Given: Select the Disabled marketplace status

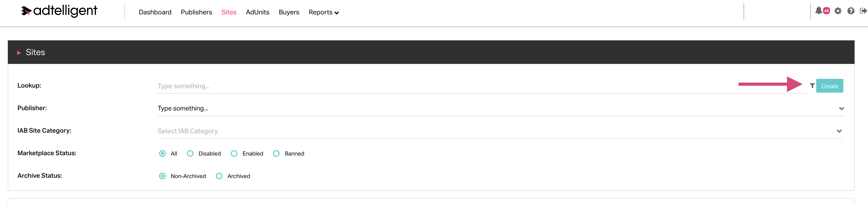Looking at the screenshot, I should click(x=190, y=154).
